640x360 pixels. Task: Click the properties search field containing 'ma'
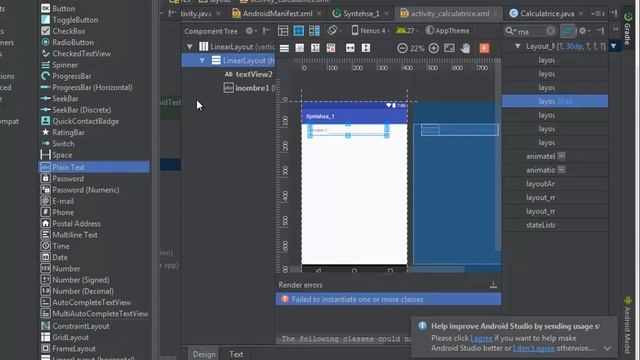pyautogui.click(x=531, y=31)
